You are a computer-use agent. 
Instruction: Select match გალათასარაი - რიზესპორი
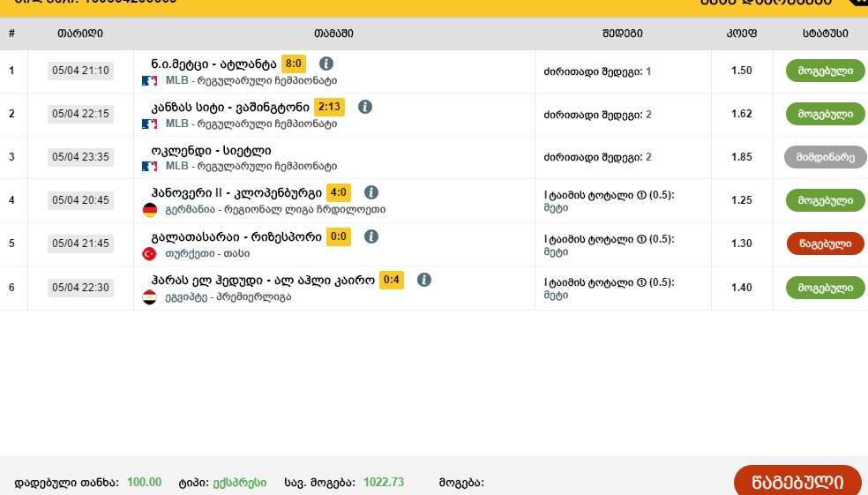click(x=236, y=237)
